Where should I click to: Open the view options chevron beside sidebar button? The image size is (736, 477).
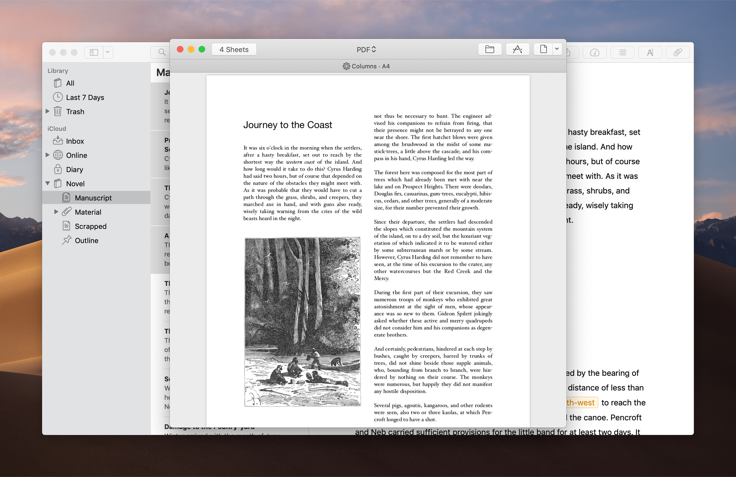(x=107, y=52)
